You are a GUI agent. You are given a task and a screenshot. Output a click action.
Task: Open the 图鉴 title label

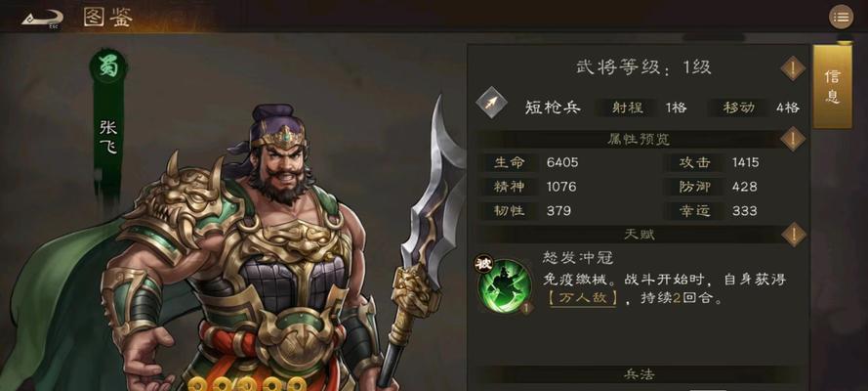pyautogui.click(x=108, y=19)
